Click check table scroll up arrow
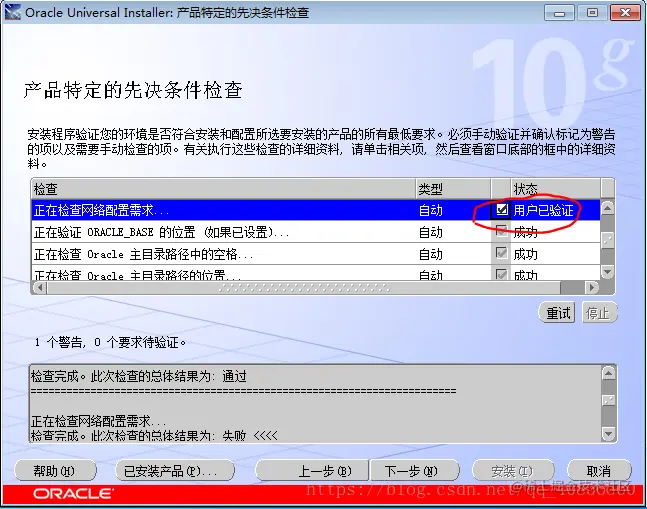647x509 pixels. click(x=607, y=207)
